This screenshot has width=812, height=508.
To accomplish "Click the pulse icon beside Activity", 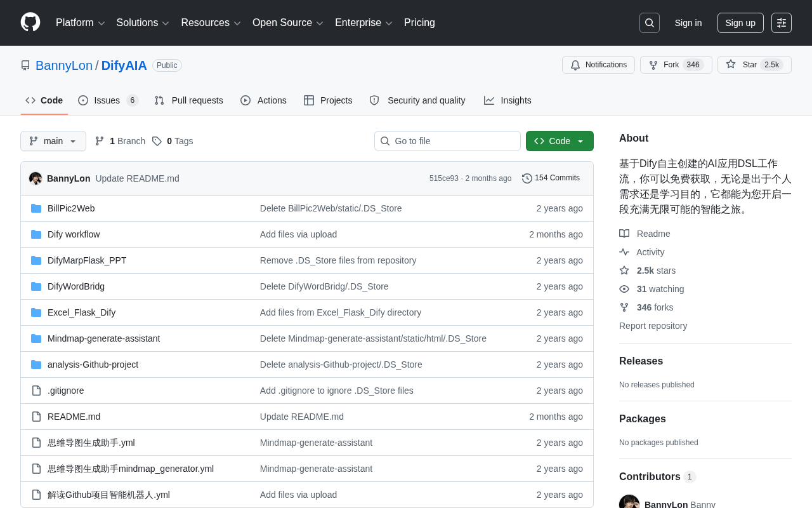I will (x=624, y=252).
